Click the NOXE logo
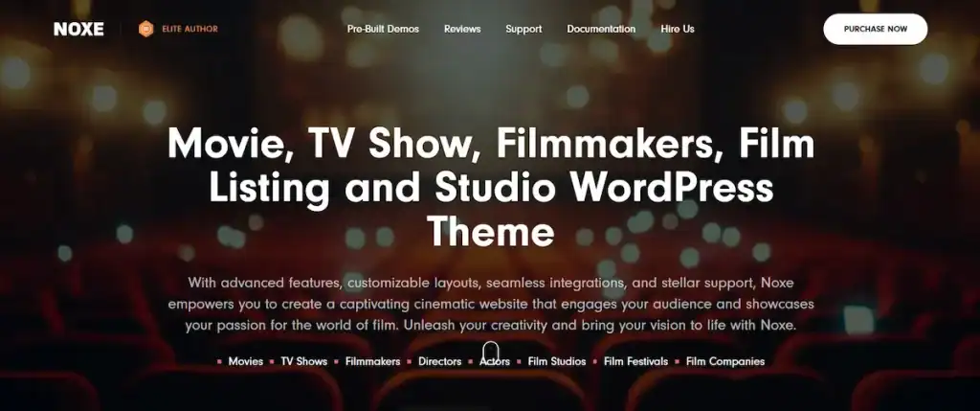Screen dimensions: 980x411 [78, 29]
